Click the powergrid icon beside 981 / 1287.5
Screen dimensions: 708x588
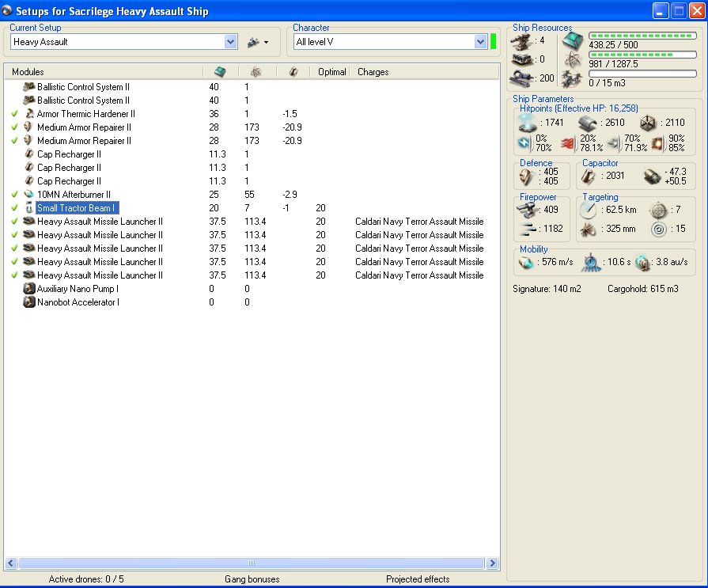click(573, 59)
